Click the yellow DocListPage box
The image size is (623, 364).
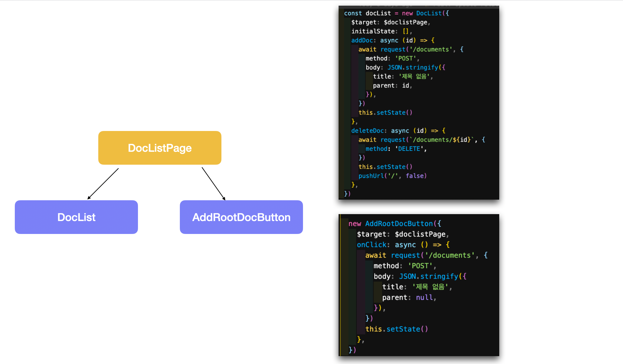coord(160,148)
